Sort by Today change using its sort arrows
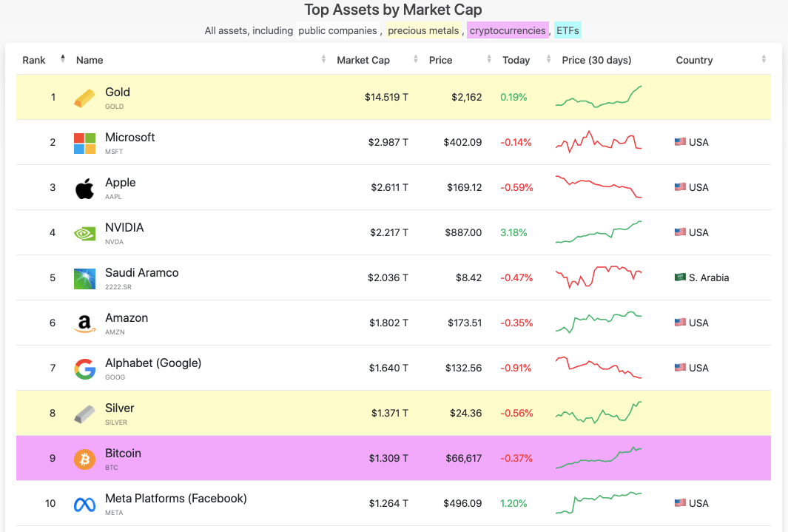 point(548,58)
